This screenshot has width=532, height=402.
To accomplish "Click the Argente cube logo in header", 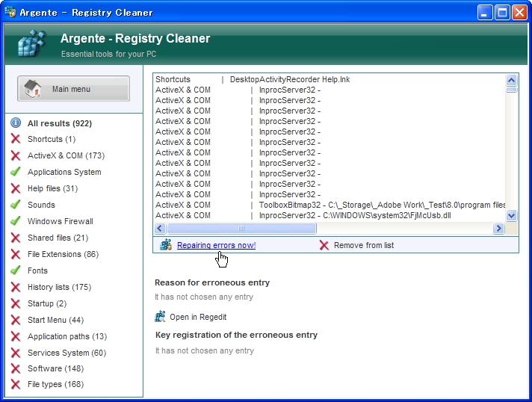I will tap(31, 43).
